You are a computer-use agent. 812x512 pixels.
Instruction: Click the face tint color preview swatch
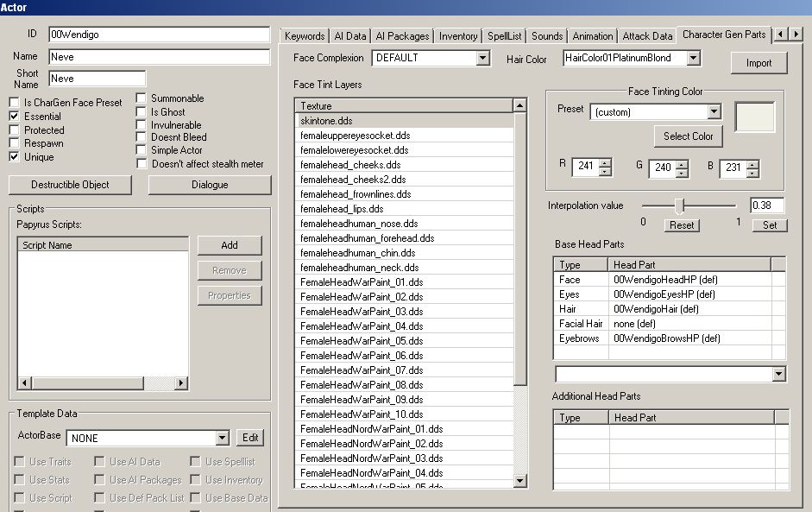click(x=754, y=117)
